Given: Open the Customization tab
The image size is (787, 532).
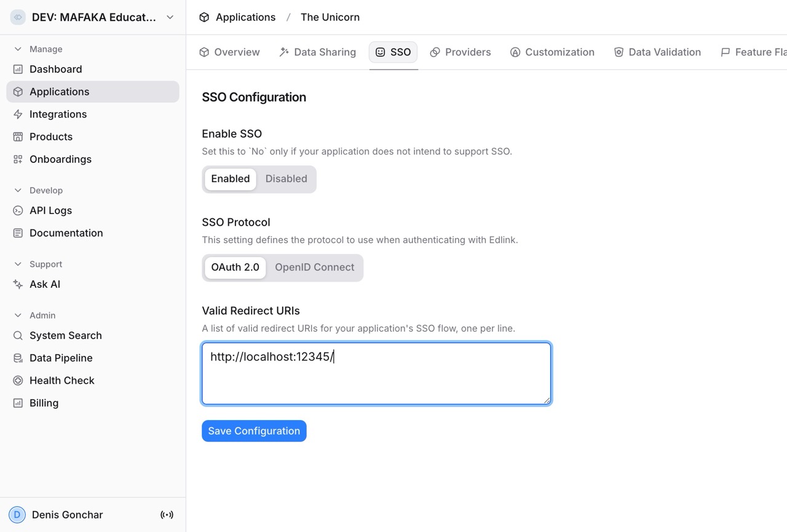Looking at the screenshot, I should 552,52.
